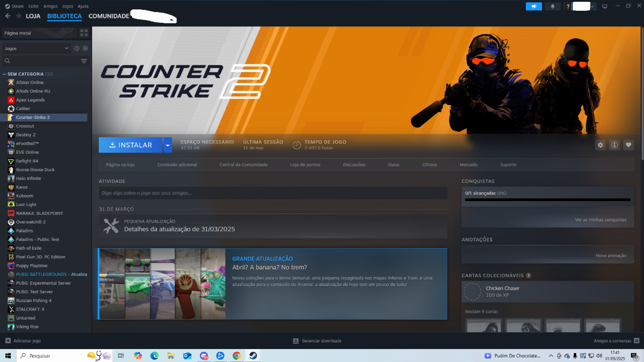The width and height of the screenshot is (644, 362).
Task: Open the Amigos e conversas chat icon
Action: tap(637, 341)
